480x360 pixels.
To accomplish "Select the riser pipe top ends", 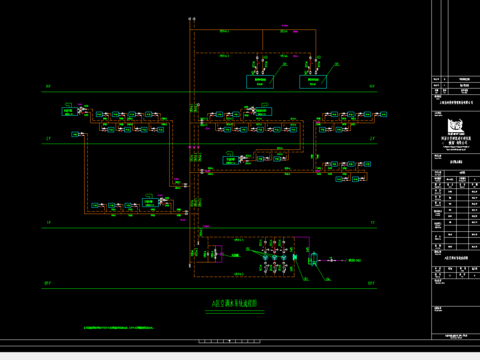I will coord(192,19).
